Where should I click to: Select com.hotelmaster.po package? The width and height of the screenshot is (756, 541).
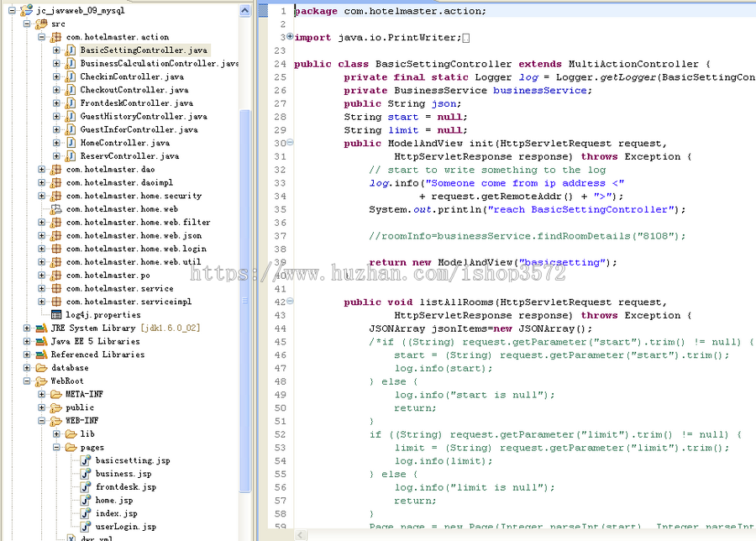[x=108, y=276]
